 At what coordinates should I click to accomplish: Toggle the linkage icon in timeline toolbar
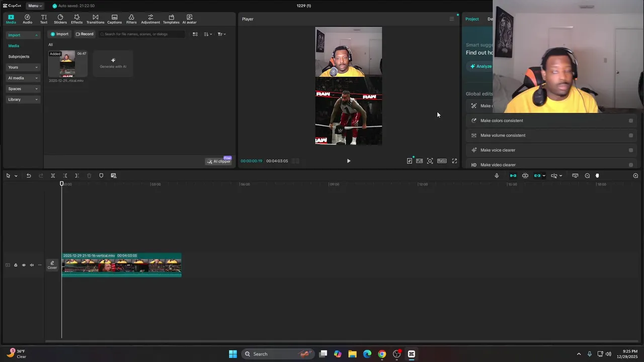click(537, 175)
